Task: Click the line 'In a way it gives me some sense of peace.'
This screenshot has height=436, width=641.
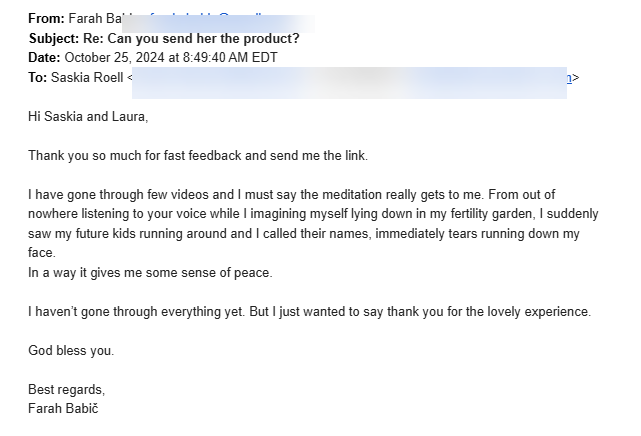Action: tap(150, 272)
